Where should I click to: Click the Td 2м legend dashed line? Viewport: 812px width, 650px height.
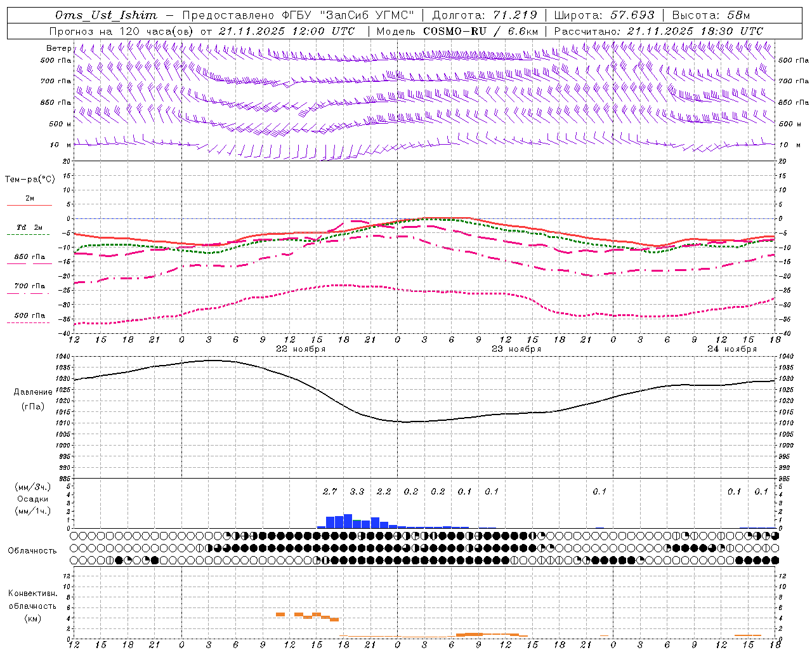coord(28,235)
